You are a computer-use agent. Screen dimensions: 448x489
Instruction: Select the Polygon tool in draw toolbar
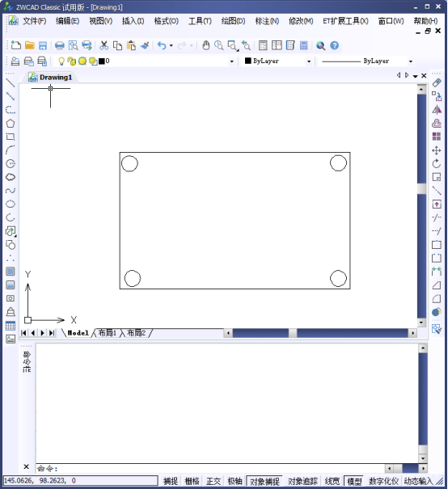point(11,123)
